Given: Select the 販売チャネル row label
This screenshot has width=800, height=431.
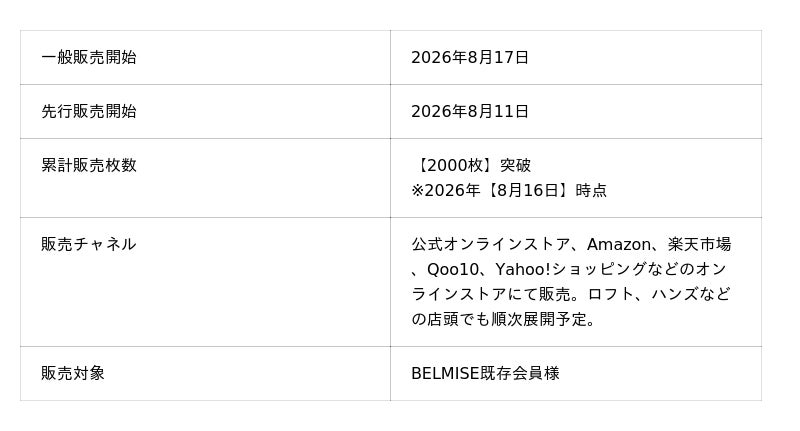Looking at the screenshot, I should point(89,244).
